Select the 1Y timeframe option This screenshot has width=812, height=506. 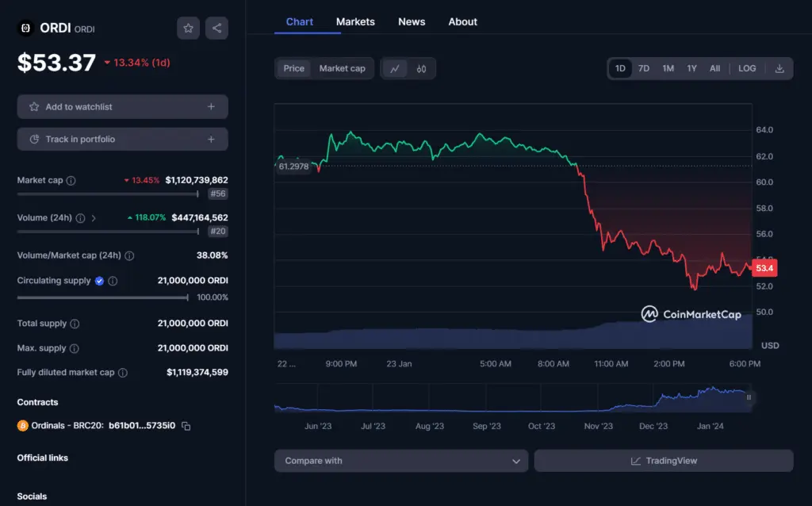[691, 68]
